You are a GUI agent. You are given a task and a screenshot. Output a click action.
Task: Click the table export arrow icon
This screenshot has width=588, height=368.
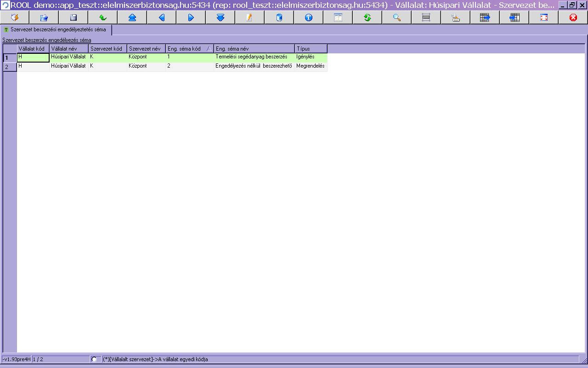(485, 17)
